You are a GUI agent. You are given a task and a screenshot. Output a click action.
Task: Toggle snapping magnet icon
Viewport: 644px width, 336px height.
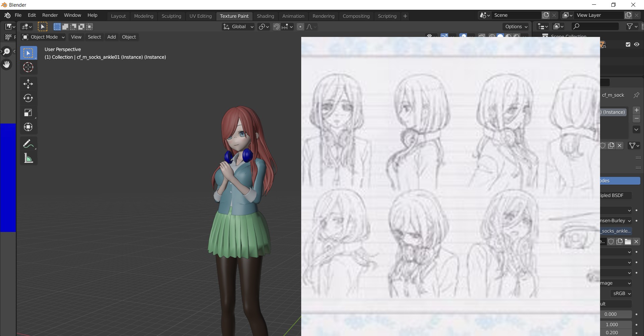pyautogui.click(x=276, y=27)
